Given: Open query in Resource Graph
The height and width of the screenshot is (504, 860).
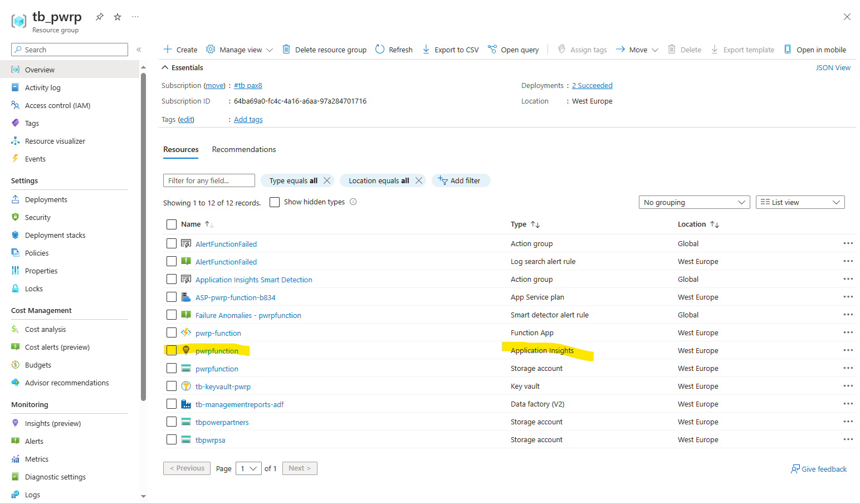Looking at the screenshot, I should coord(513,50).
